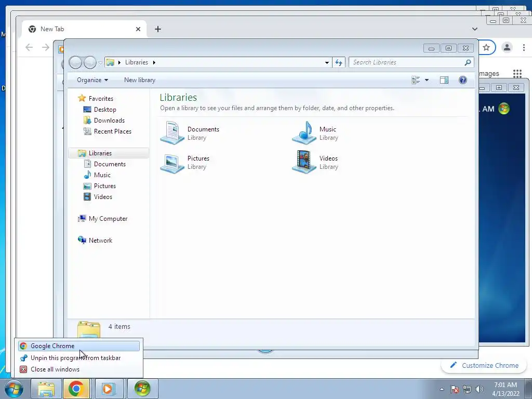The image size is (532, 399).
Task: Click the Windows Start button
Action: tap(14, 389)
